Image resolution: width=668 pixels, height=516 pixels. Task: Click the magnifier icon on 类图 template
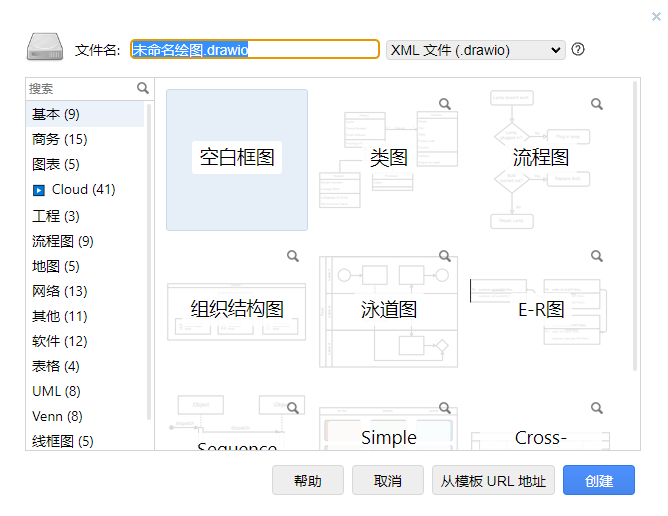point(445,104)
